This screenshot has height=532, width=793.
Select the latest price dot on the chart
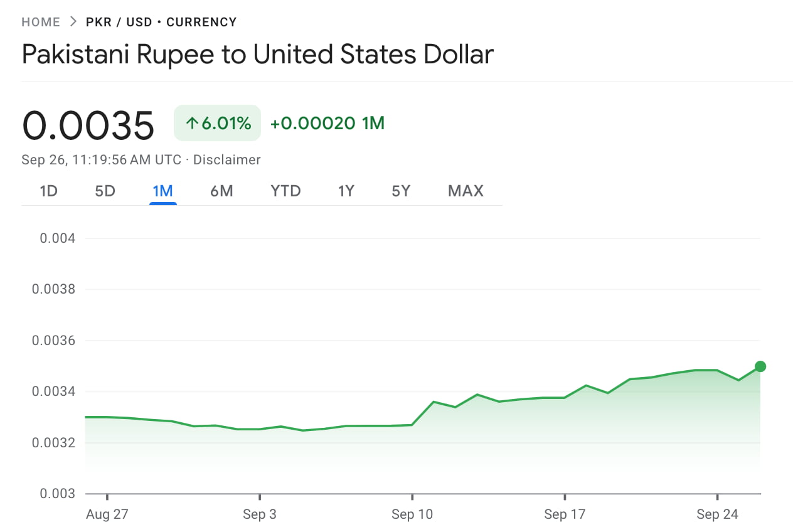(x=760, y=366)
